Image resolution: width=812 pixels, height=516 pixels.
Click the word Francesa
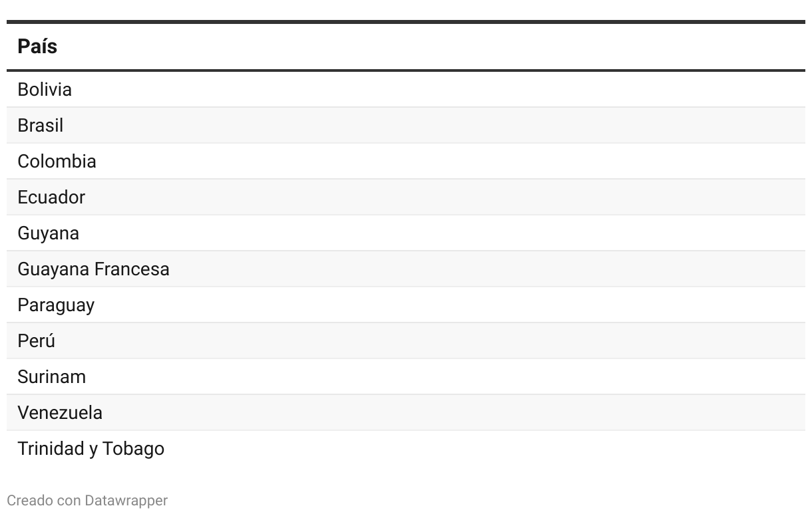[x=132, y=269]
